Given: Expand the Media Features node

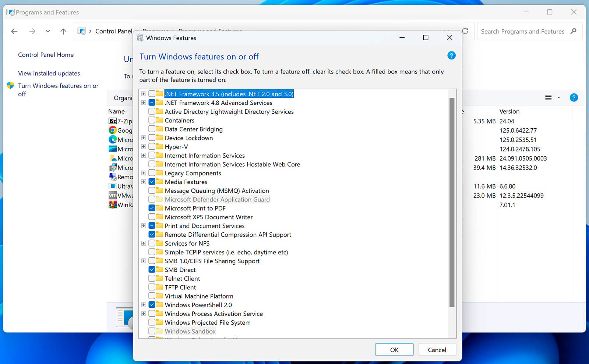Looking at the screenshot, I should pyautogui.click(x=144, y=182).
